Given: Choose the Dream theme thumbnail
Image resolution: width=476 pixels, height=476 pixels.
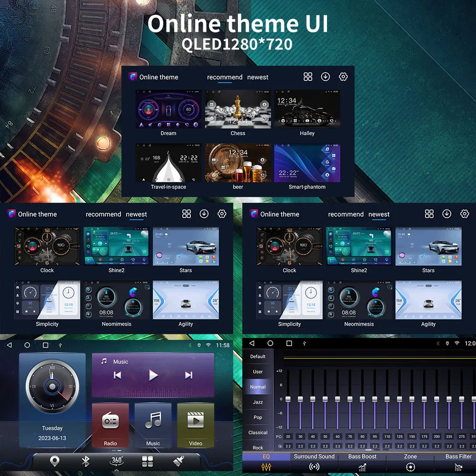Looking at the screenshot, I should pos(169,109).
